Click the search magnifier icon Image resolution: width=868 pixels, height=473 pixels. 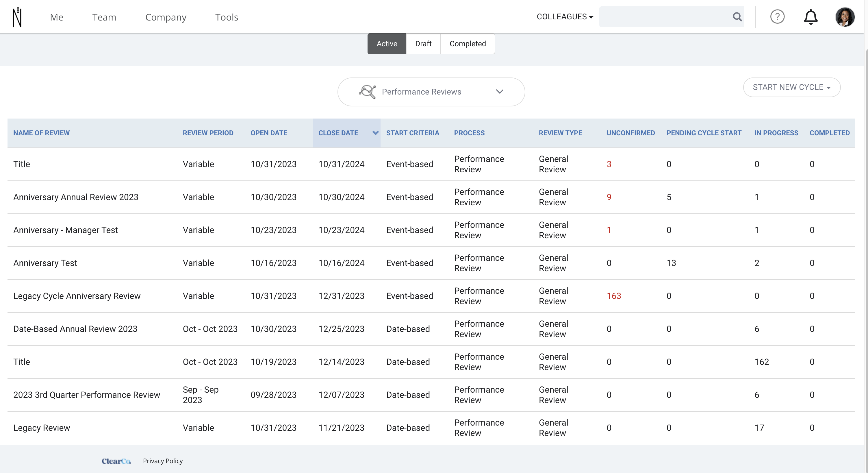click(737, 17)
